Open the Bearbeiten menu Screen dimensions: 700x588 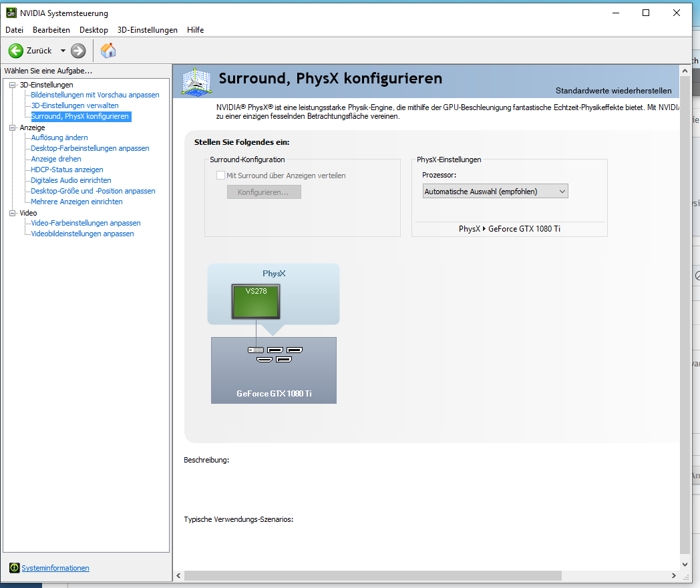pyautogui.click(x=51, y=30)
